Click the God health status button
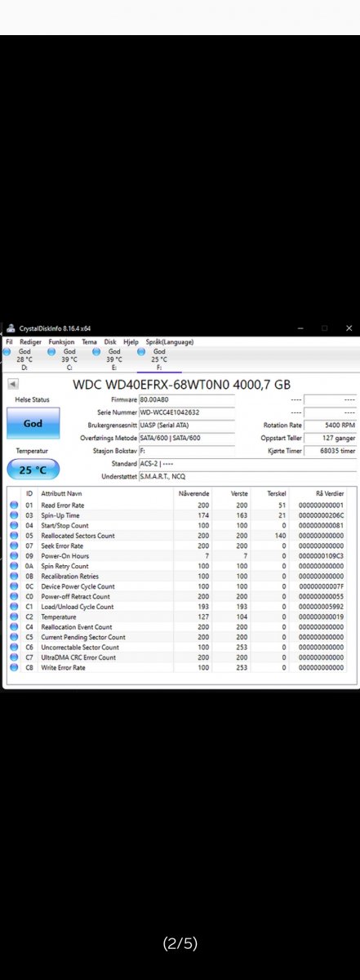Image resolution: width=360 pixels, height=980 pixels. pyautogui.click(x=33, y=424)
